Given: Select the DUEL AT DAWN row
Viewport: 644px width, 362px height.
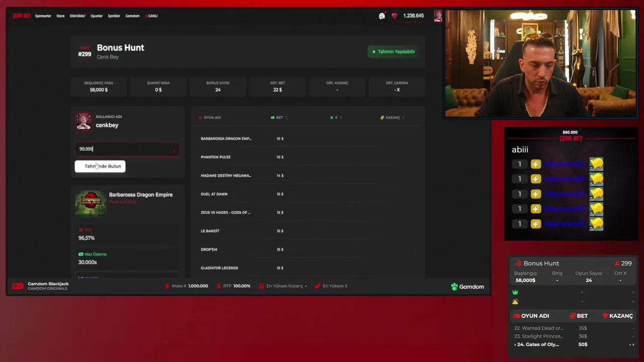Looking at the screenshot, I should tap(307, 194).
